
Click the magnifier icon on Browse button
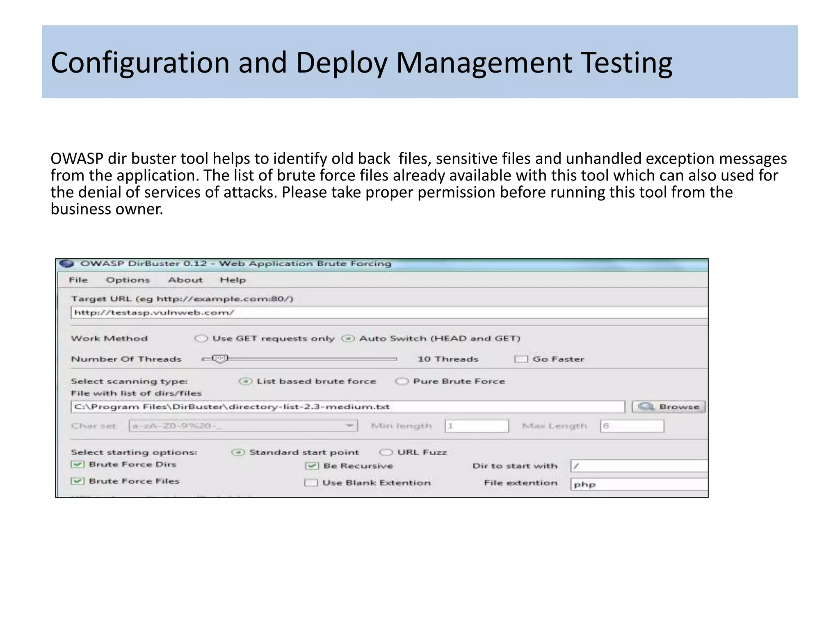tap(646, 406)
